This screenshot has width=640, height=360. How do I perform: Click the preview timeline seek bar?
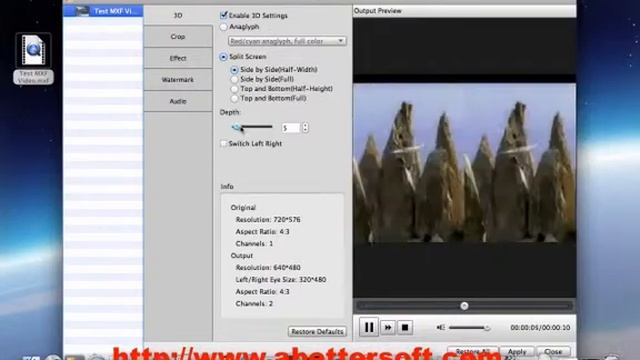(x=464, y=306)
